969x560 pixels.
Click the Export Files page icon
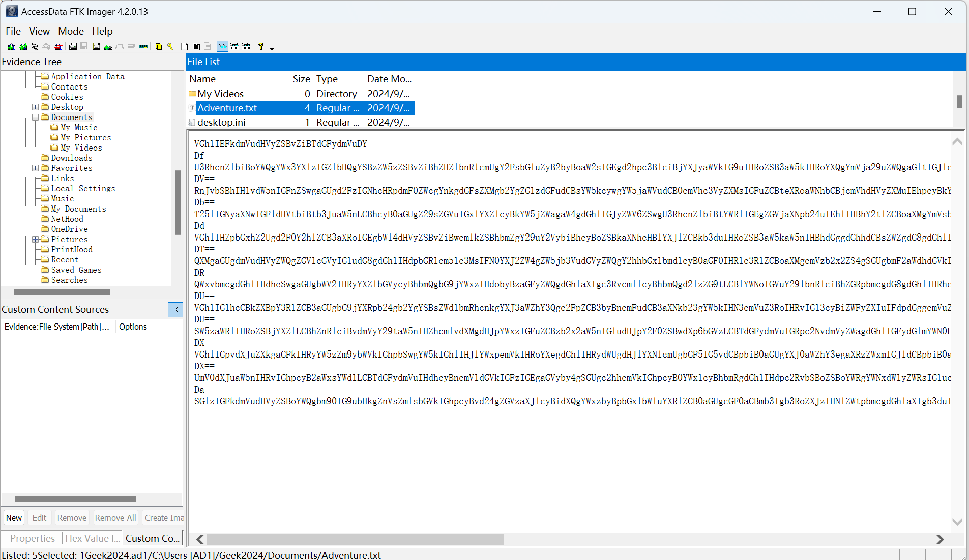pos(185,46)
